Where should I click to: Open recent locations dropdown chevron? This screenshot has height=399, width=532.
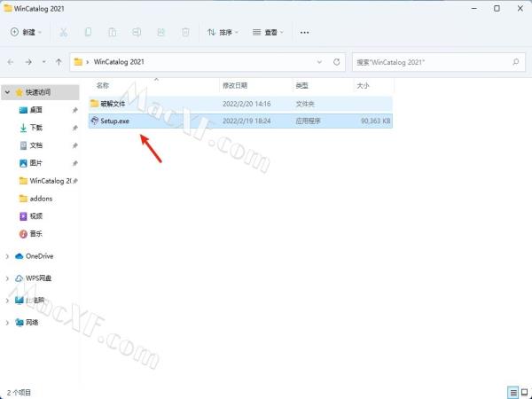click(43, 62)
